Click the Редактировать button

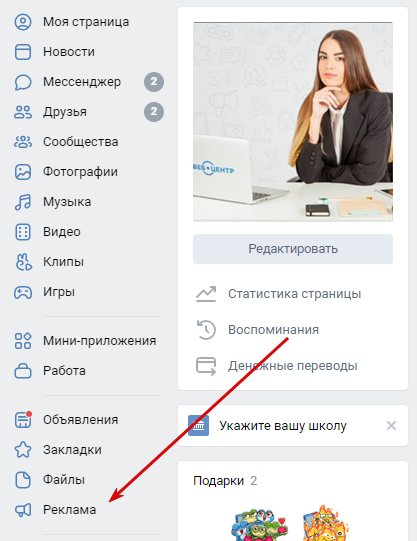click(x=293, y=249)
